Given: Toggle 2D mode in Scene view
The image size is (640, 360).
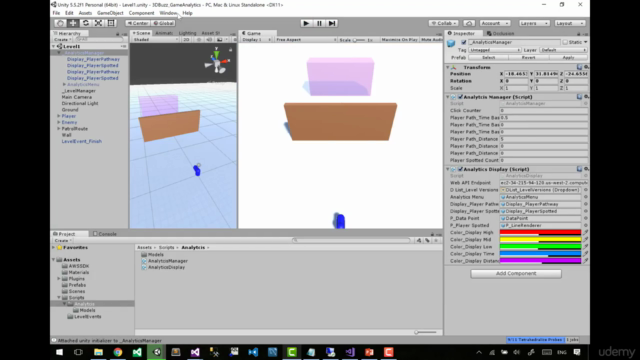Looking at the screenshot, I should [x=186, y=40].
